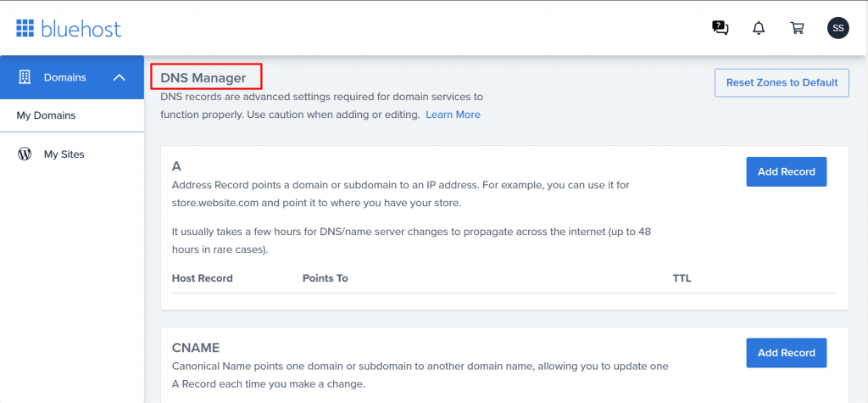This screenshot has height=403, width=868.
Task: Click the WordPress icon beside My Sites
Action: [25, 154]
